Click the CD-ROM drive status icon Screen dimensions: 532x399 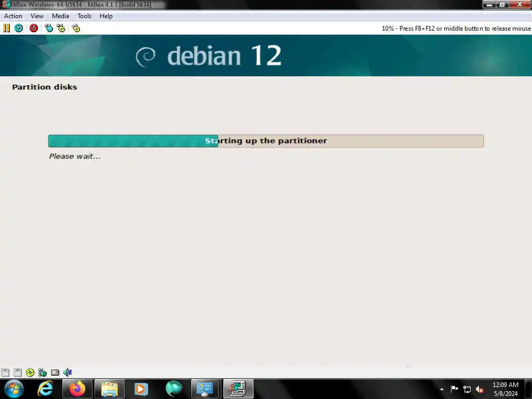pyautogui.click(x=30, y=372)
